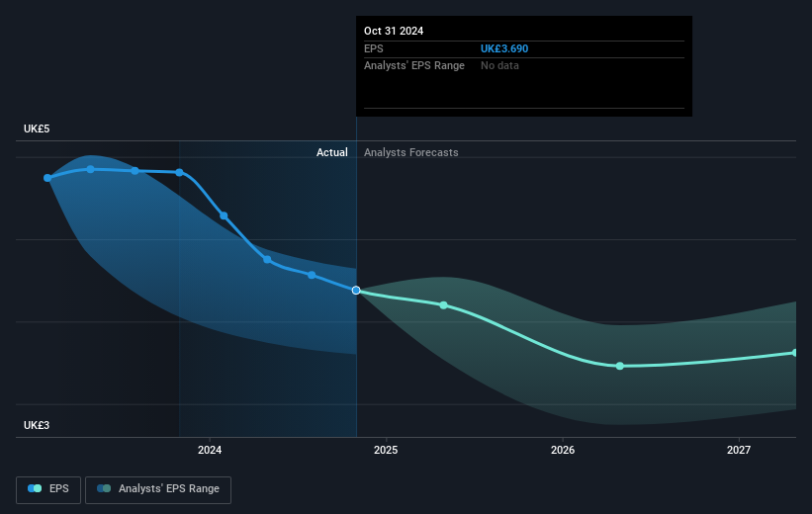Image resolution: width=812 pixels, height=514 pixels.
Task: Click the 2026 x-axis label
Action: [563, 450]
